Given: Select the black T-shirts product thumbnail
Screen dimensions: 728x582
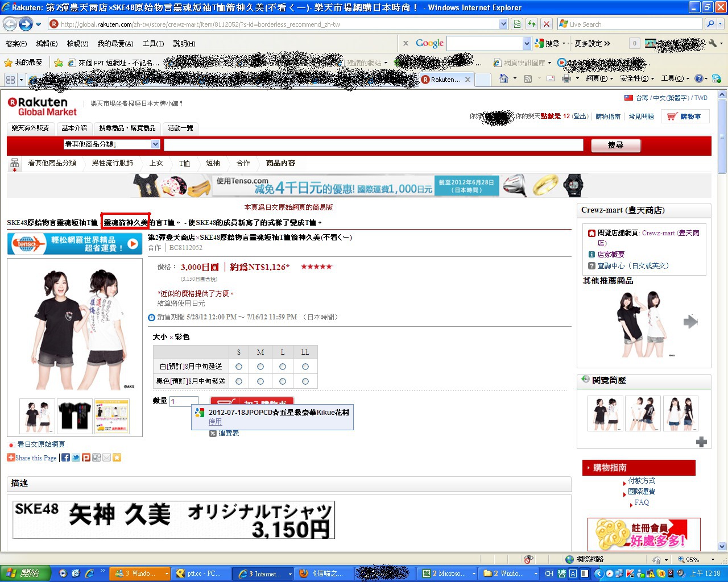Looking at the screenshot, I should coord(75,416).
